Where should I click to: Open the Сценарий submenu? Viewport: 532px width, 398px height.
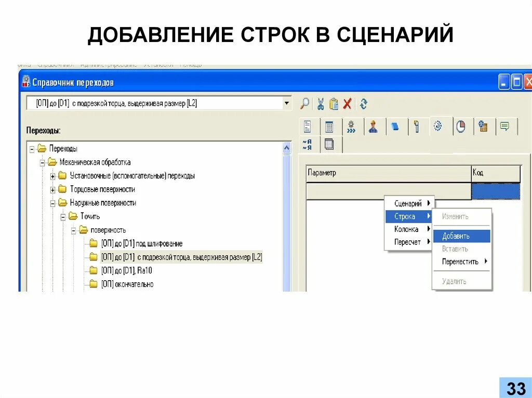coord(409,203)
